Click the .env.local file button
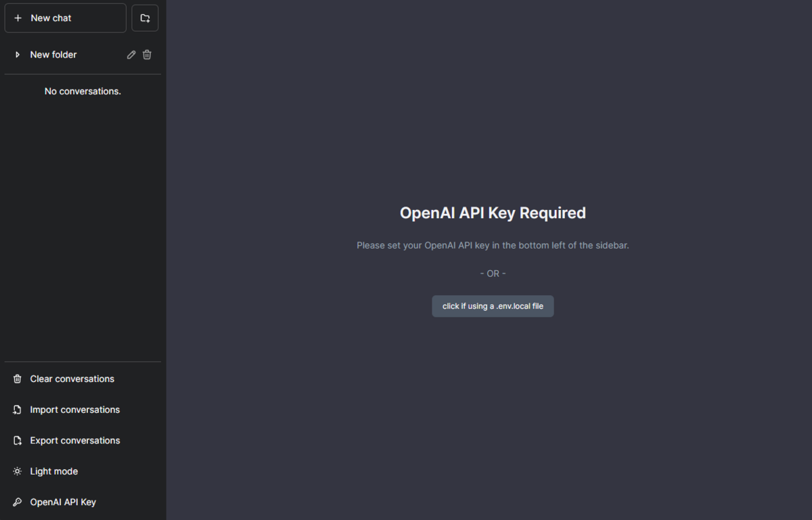This screenshot has height=520, width=812. [493, 306]
